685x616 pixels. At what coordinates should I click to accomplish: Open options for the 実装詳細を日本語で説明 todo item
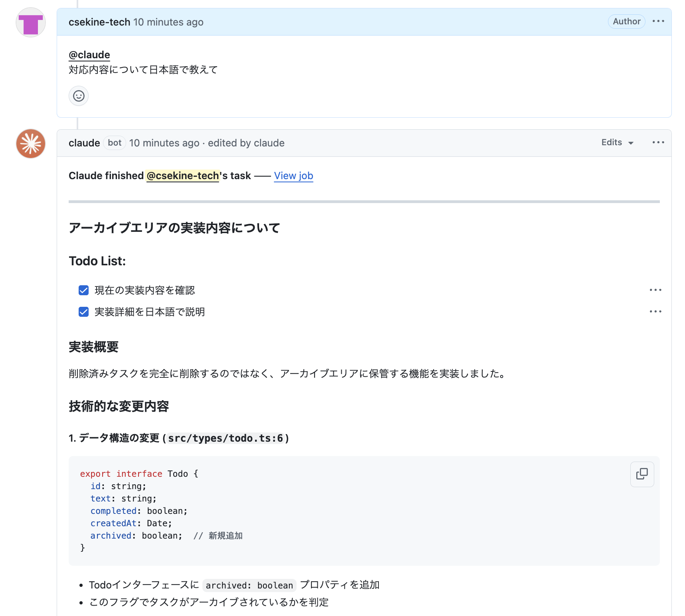click(x=655, y=312)
